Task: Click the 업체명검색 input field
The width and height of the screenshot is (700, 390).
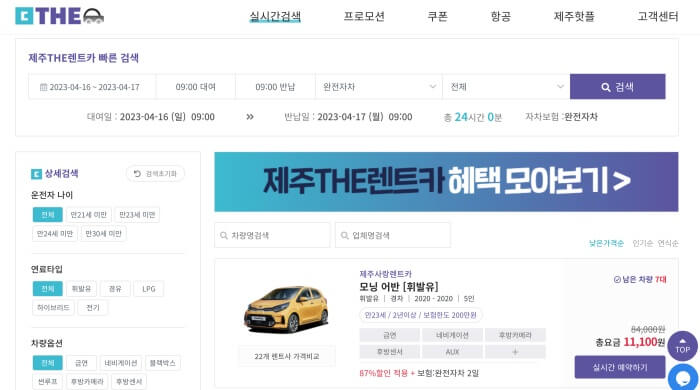Action: coord(393,235)
